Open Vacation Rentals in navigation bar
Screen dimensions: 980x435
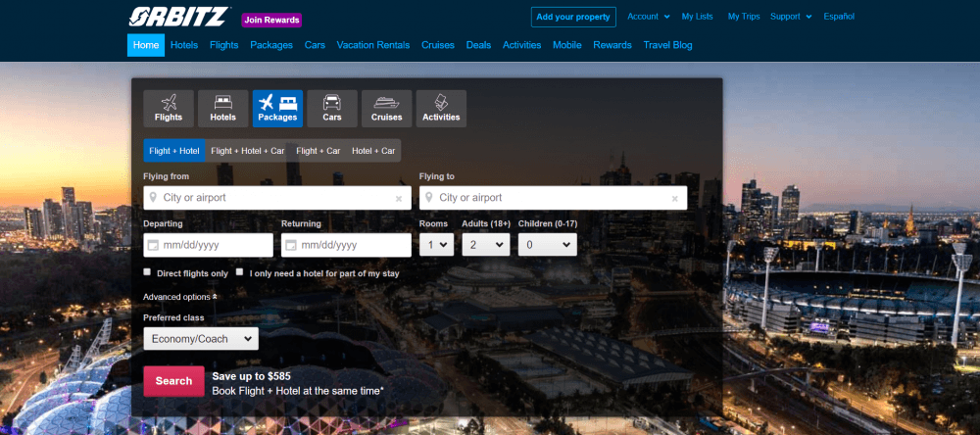click(373, 45)
